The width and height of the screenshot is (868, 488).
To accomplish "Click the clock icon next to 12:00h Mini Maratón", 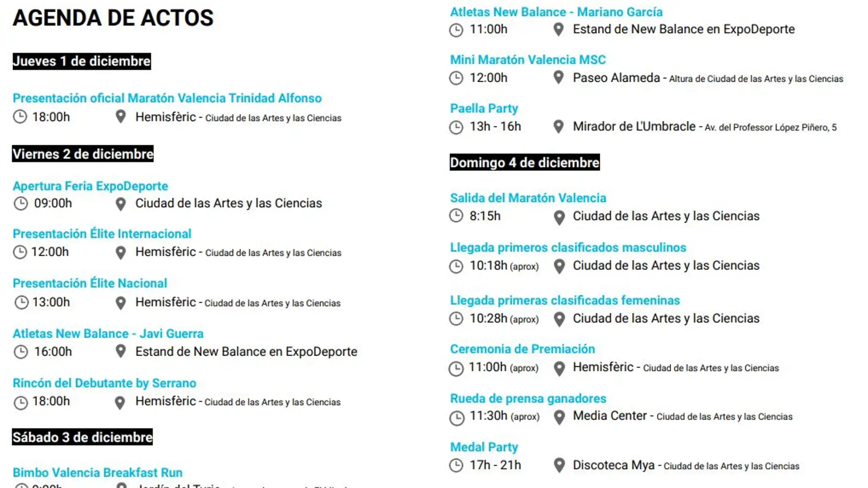I will click(456, 78).
